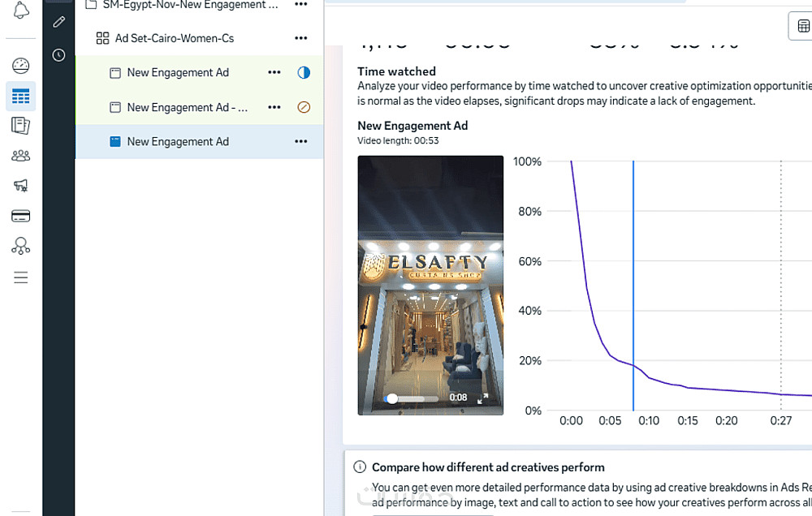Open the Events Manager nodes icon
This screenshot has width=812, height=516.
point(21,246)
